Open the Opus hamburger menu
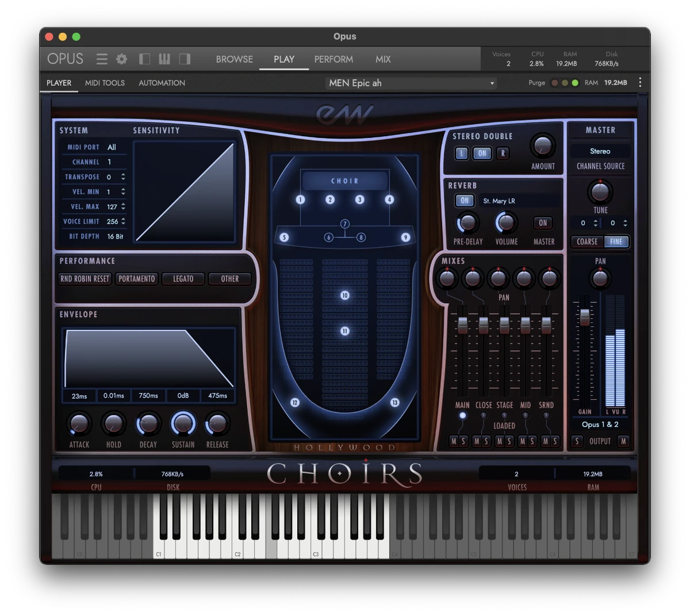This screenshot has width=690, height=616. point(102,59)
